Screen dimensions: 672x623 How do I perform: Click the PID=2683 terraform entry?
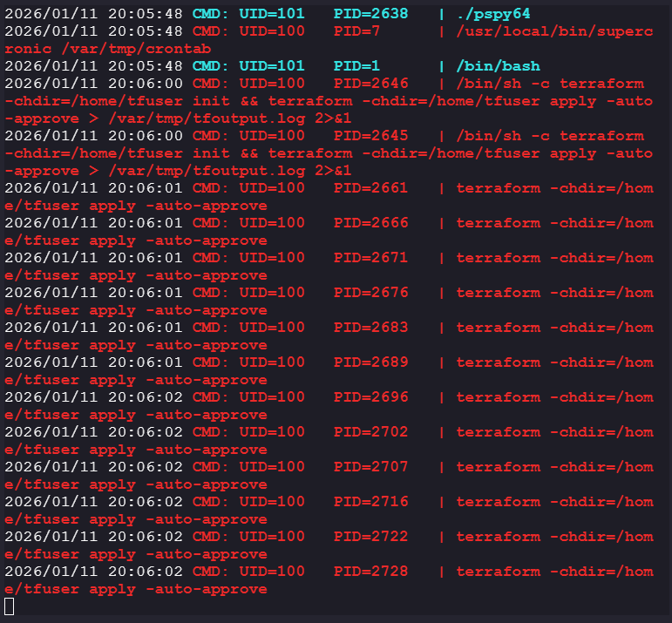pyautogui.click(x=370, y=328)
